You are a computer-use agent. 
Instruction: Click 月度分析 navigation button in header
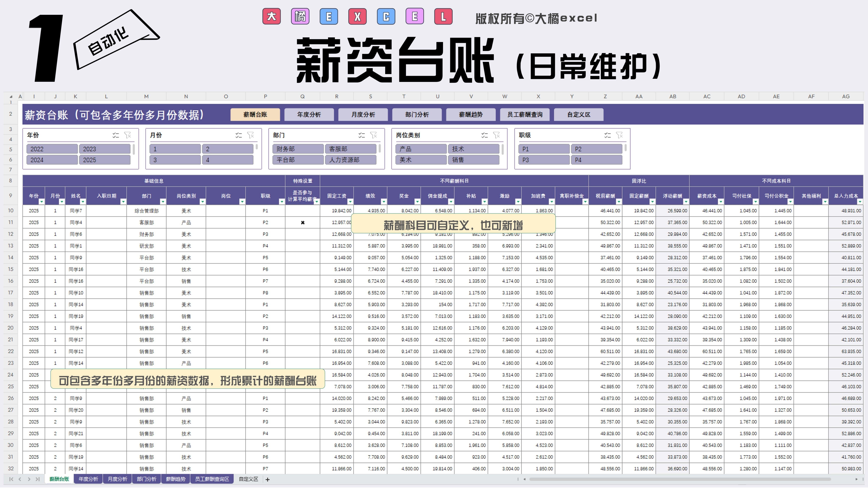click(x=363, y=115)
